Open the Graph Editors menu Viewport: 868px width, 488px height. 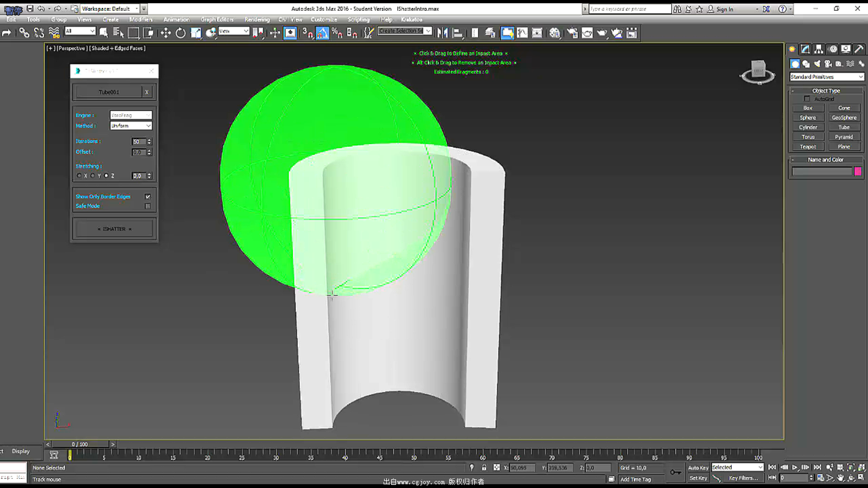[x=217, y=20]
